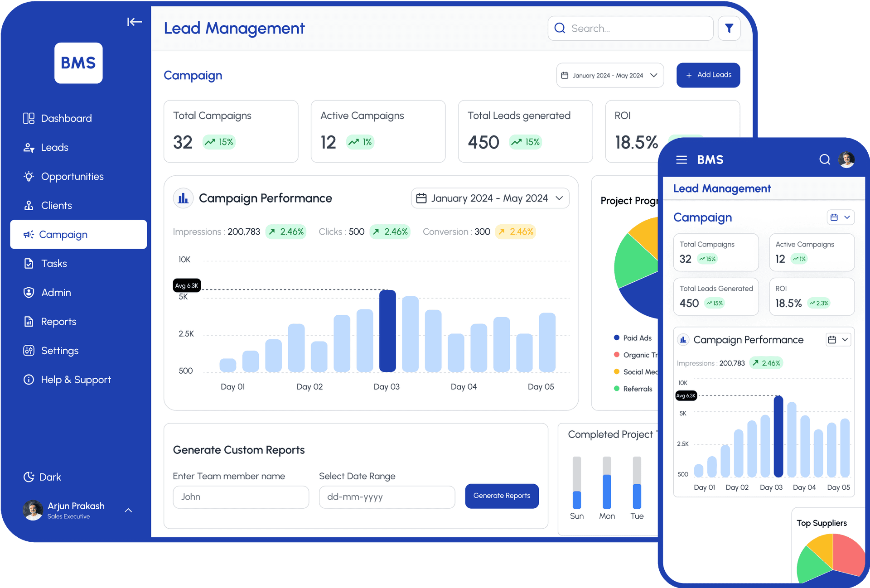This screenshot has width=870, height=588.
Task: Open Campaign Performance date range dropdown
Action: click(x=490, y=198)
